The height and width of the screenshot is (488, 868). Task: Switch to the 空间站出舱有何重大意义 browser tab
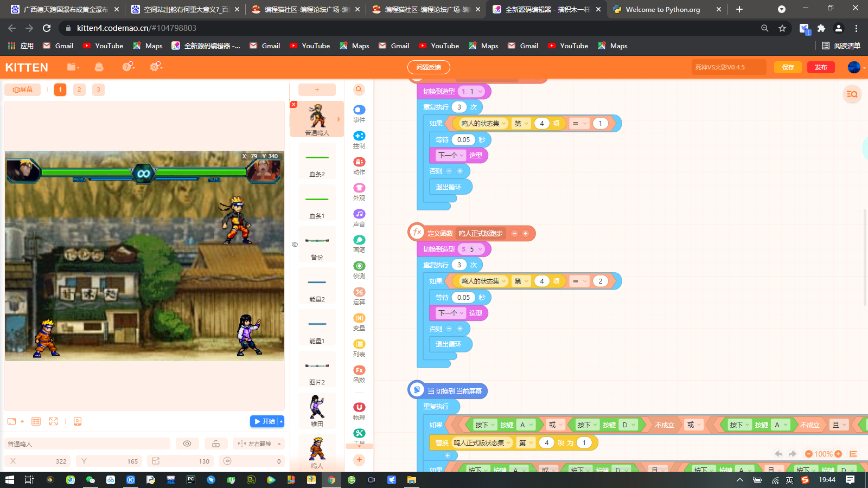(x=186, y=9)
